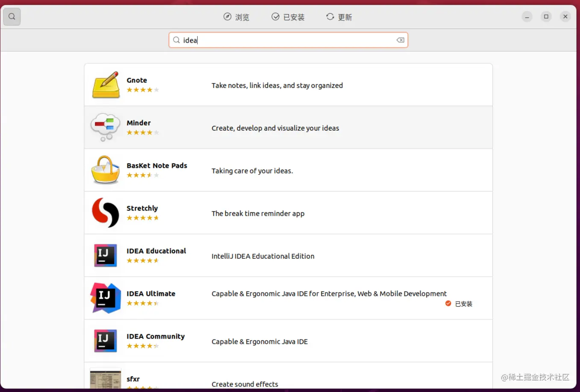
Task: Switch to the 浏览 tab
Action: [x=236, y=17]
